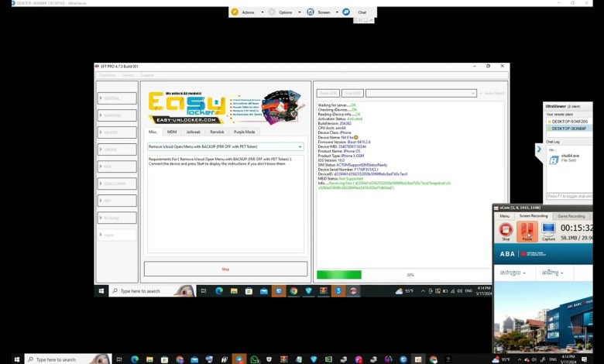Open the Remove Icloud Open Menu dropdown

point(225,146)
